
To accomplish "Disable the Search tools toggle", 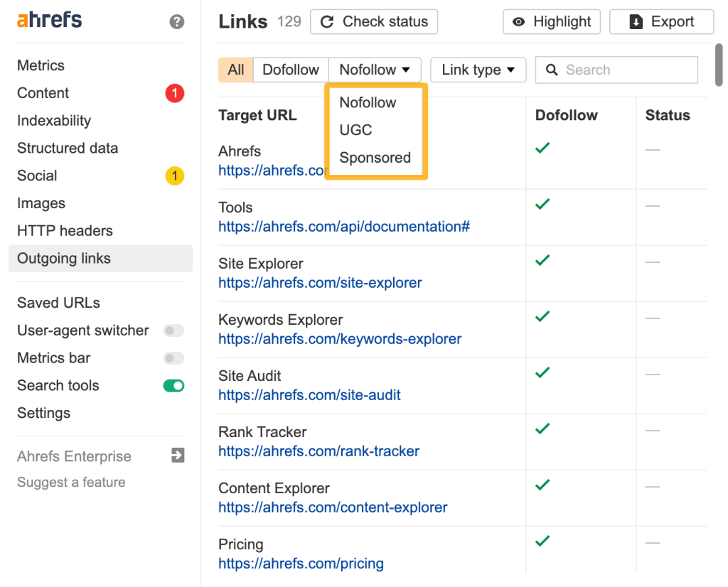I will tap(173, 386).
